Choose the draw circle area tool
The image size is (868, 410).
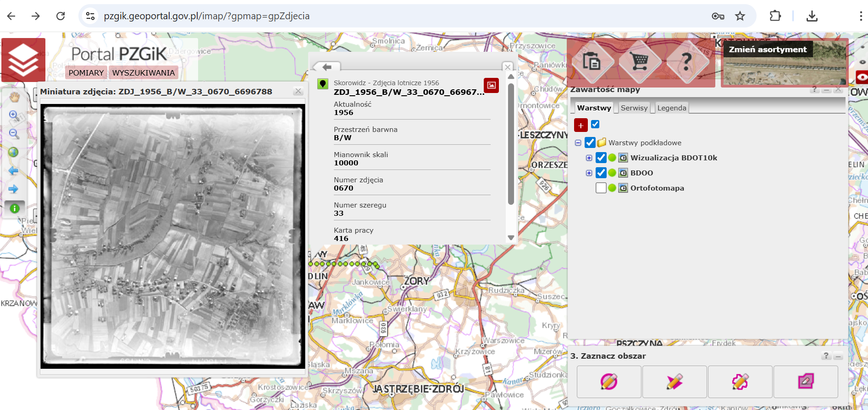[608, 382]
